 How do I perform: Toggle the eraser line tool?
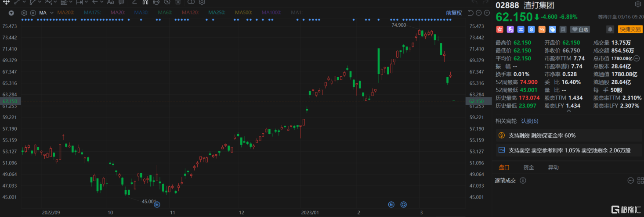point(134,2)
